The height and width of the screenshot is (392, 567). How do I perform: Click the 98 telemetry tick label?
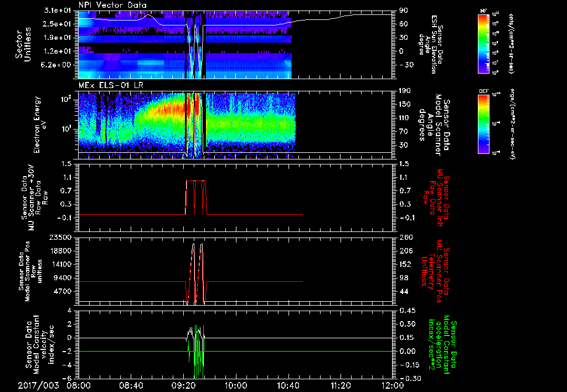click(404, 278)
